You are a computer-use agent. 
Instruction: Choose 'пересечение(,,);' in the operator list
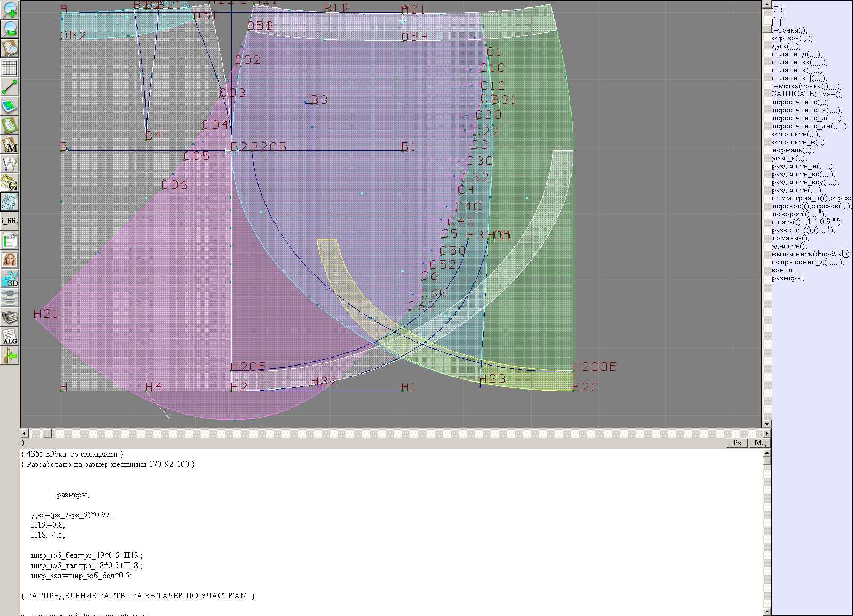pos(800,102)
